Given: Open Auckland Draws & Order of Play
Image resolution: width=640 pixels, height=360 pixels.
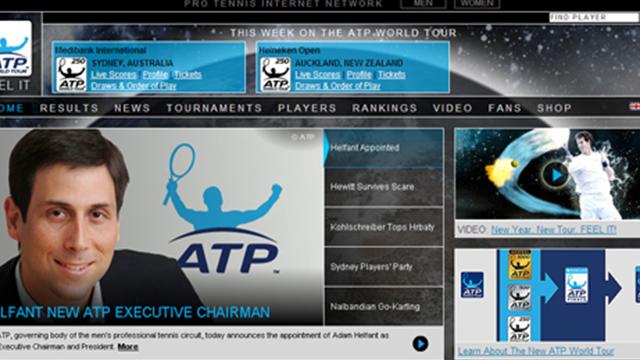Looking at the screenshot, I should tap(338, 86).
